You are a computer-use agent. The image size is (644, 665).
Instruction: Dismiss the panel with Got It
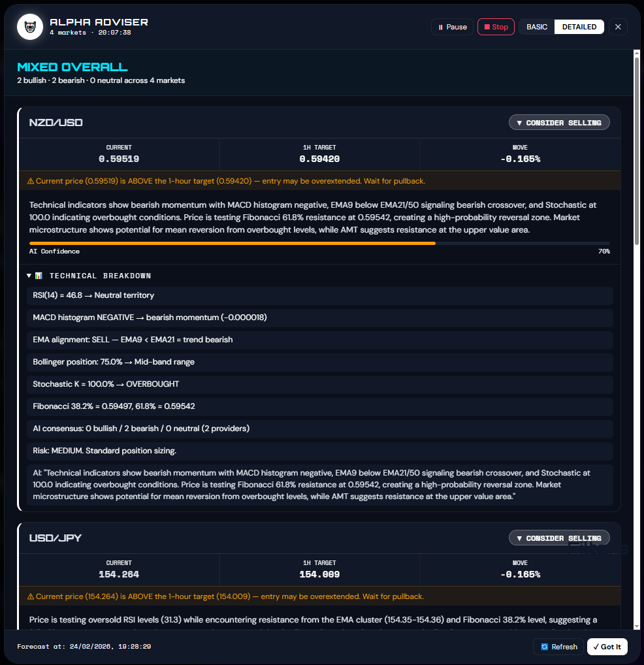[607, 647]
